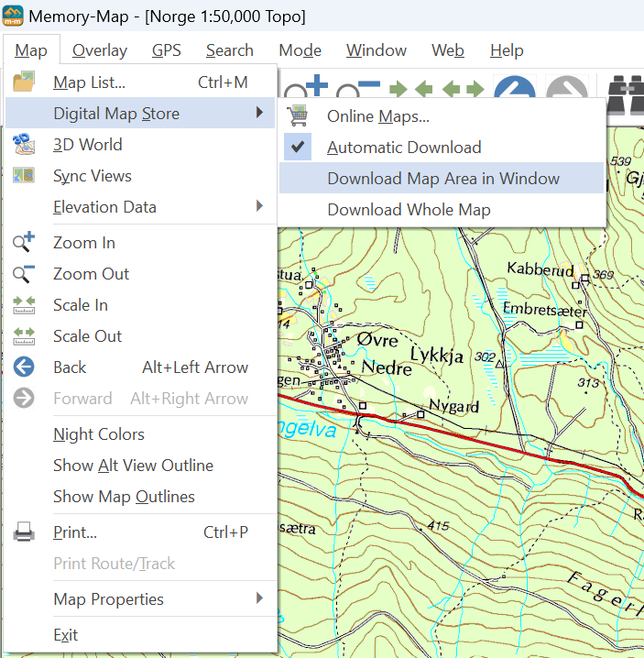The image size is (644, 658).
Task: Click the Embretsæter label on map
Action: [x=545, y=309]
